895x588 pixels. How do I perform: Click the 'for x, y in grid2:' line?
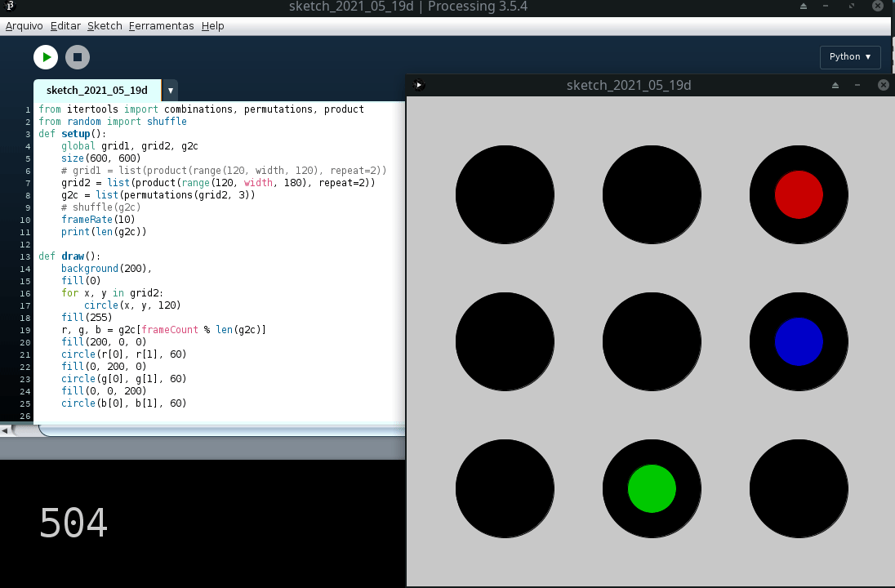(x=113, y=293)
